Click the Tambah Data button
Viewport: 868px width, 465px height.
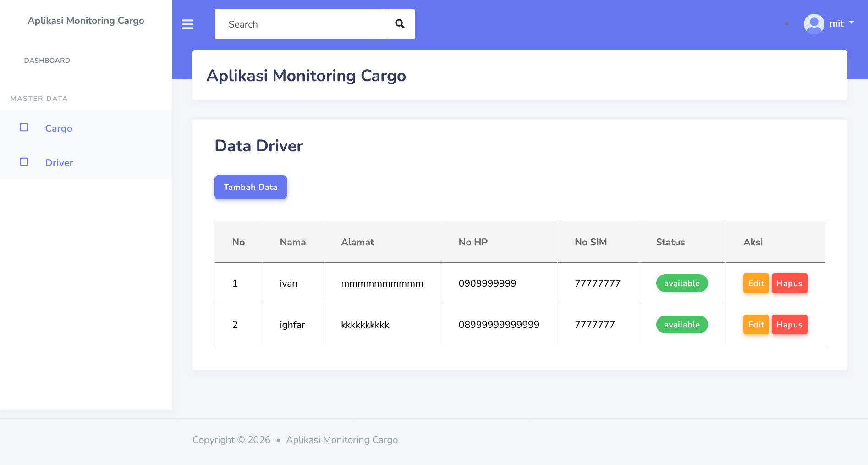pyautogui.click(x=250, y=187)
